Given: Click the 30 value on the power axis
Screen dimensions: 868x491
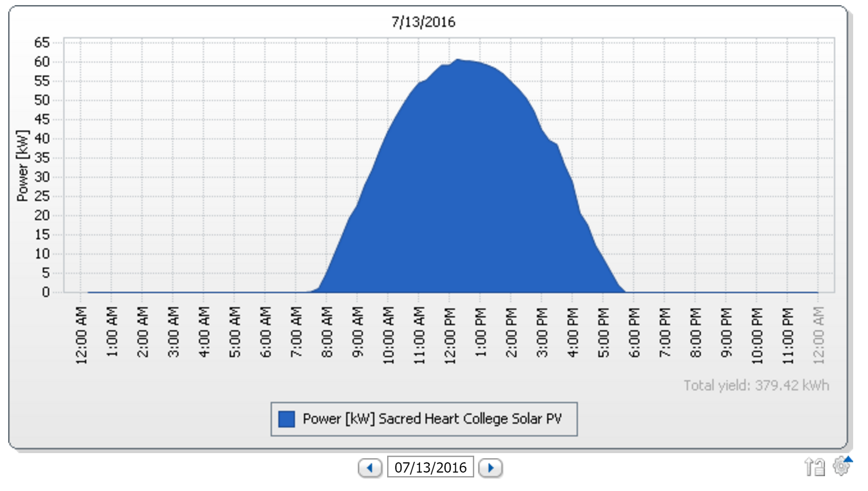Looking at the screenshot, I should [x=42, y=177].
